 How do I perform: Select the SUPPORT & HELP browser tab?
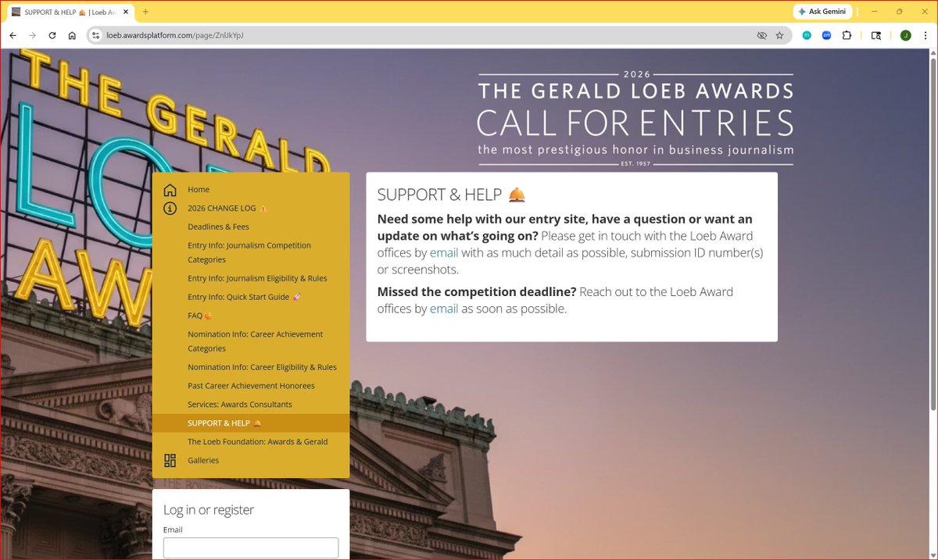(x=70, y=12)
